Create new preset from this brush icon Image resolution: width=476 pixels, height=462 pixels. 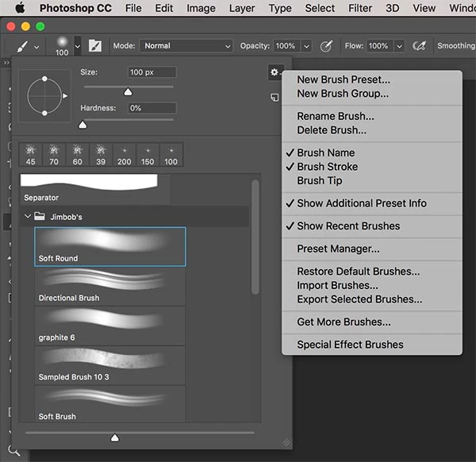274,97
